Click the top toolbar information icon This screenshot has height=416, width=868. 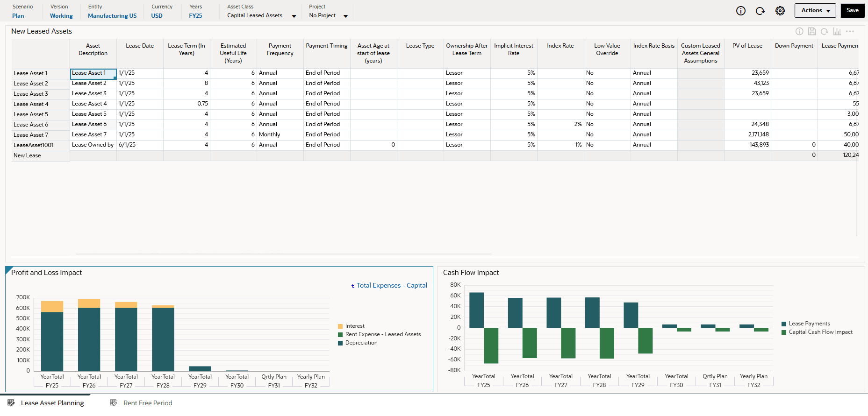click(741, 11)
